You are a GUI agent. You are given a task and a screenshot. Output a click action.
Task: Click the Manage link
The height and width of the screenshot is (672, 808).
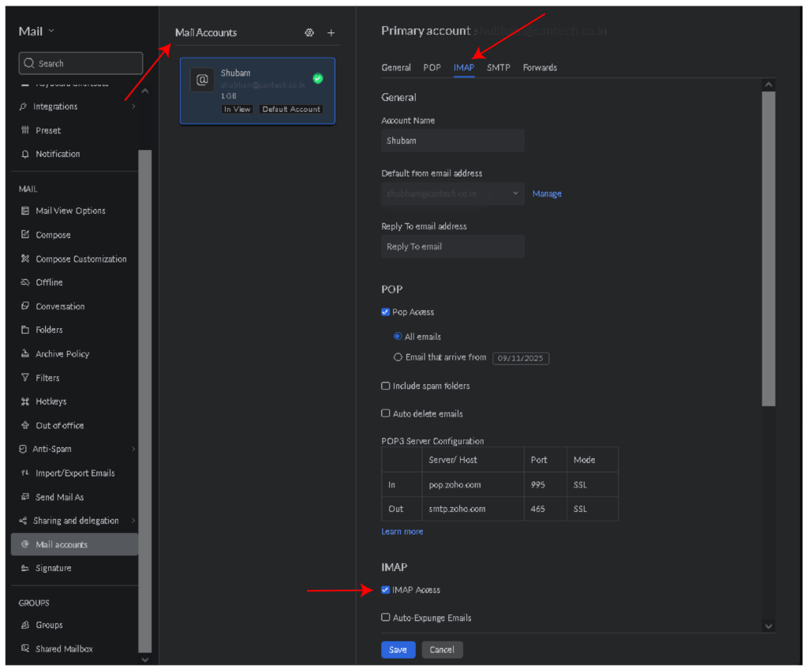pos(547,194)
